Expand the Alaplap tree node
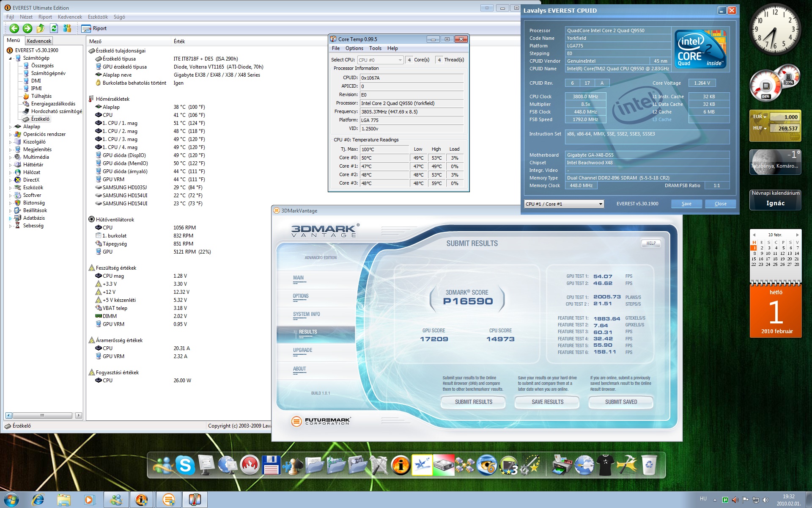This screenshot has width=812, height=508. coord(11,127)
